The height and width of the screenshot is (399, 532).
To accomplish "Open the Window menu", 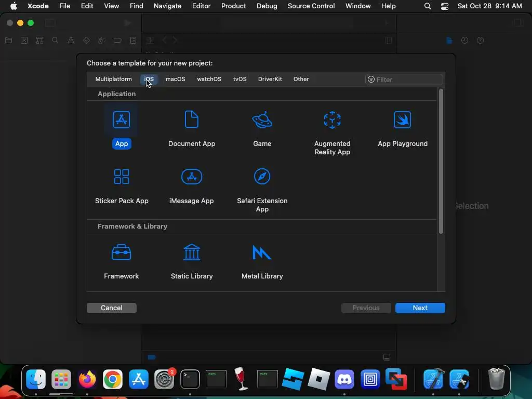I will pyautogui.click(x=358, y=6).
